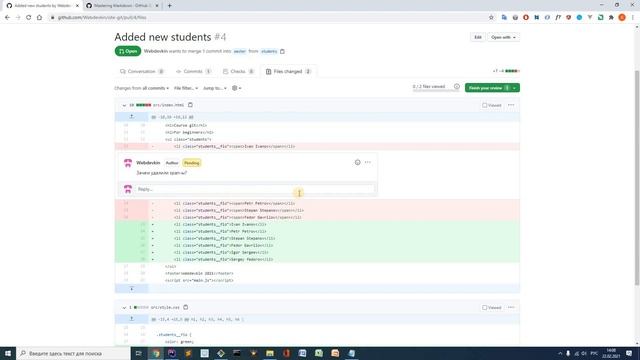Close the 'Added new students' browser tab
This screenshot has width=640, height=360.
click(77, 6)
